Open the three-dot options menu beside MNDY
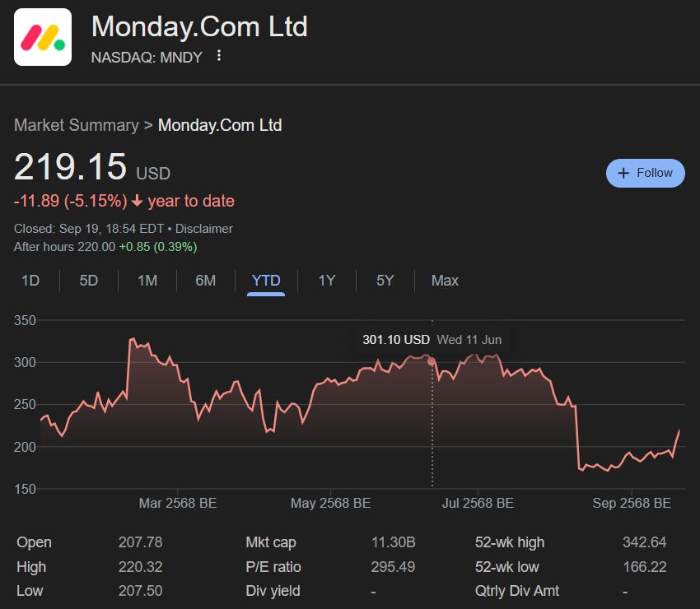Image resolution: width=700 pixels, height=609 pixels. click(219, 56)
